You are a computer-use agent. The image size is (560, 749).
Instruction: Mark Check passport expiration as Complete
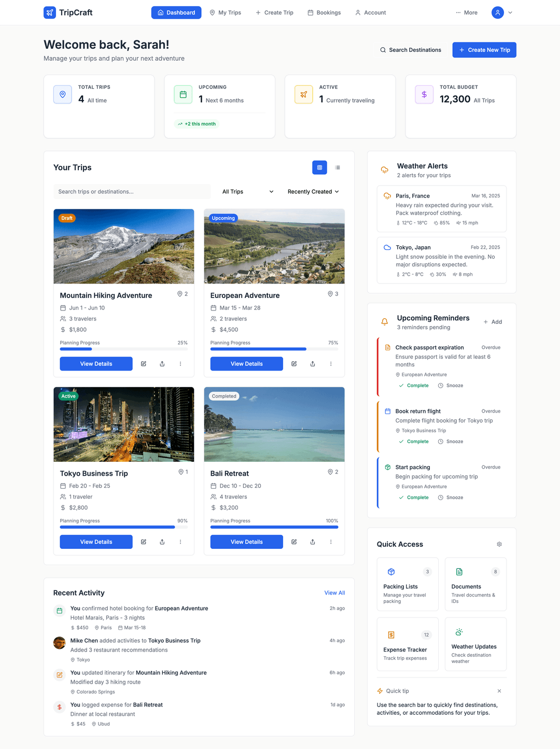413,385
